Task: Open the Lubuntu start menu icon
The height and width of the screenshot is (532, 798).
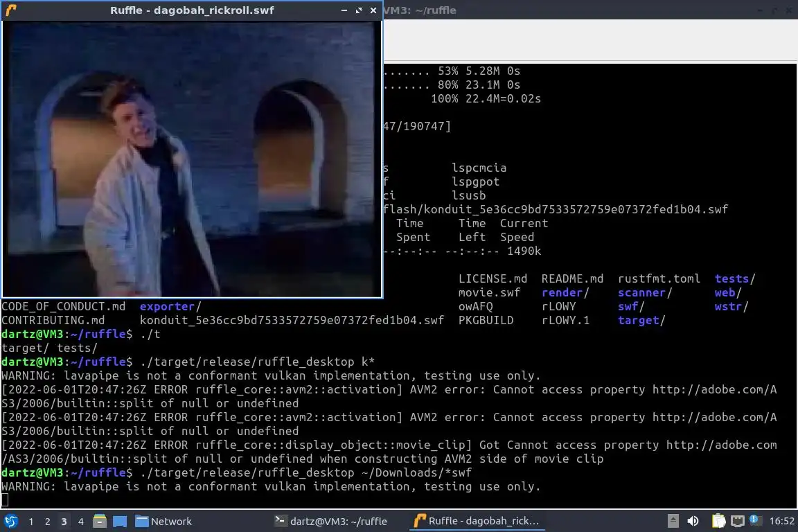Action: pyautogui.click(x=10, y=521)
